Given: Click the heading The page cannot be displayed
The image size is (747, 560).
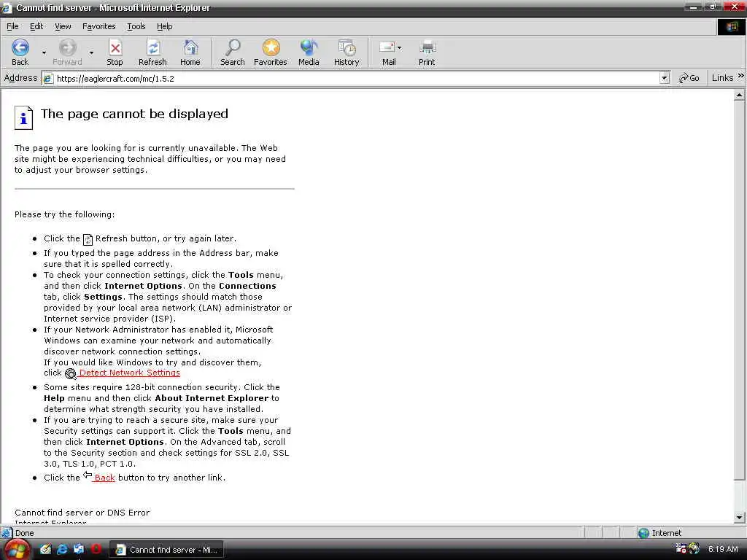Looking at the screenshot, I should pos(134,114).
